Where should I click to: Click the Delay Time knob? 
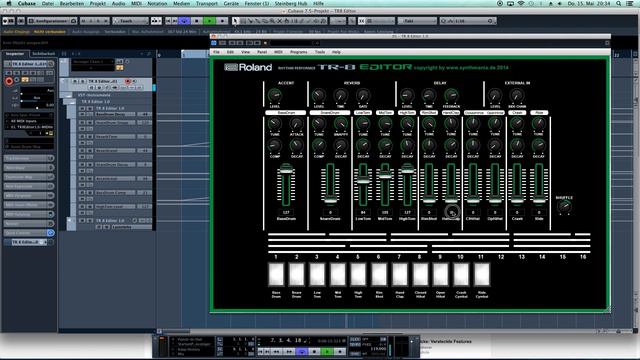429,96
